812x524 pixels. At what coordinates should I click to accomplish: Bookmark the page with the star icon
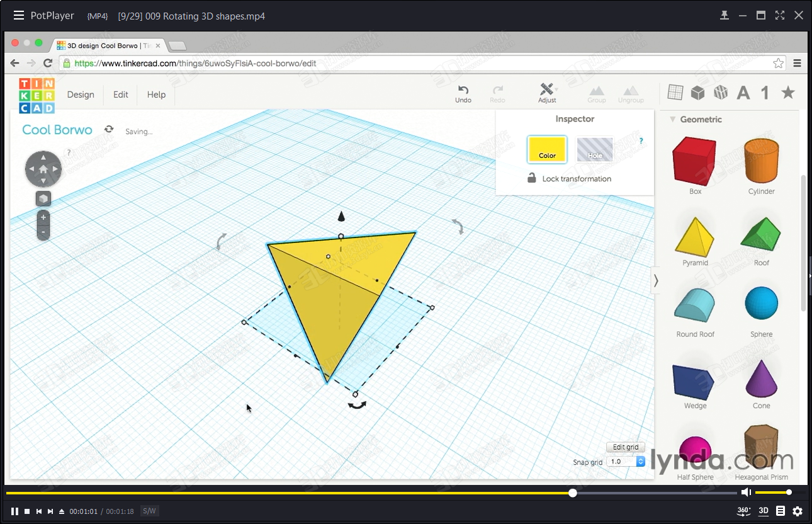click(779, 63)
